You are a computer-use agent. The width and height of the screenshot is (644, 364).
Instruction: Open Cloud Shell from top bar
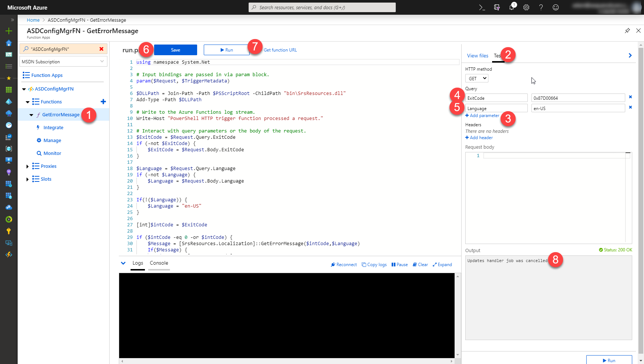pyautogui.click(x=482, y=7)
